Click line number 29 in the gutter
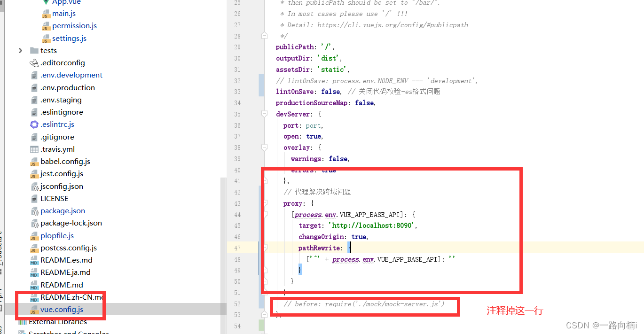The width and height of the screenshot is (644, 334). point(236,47)
